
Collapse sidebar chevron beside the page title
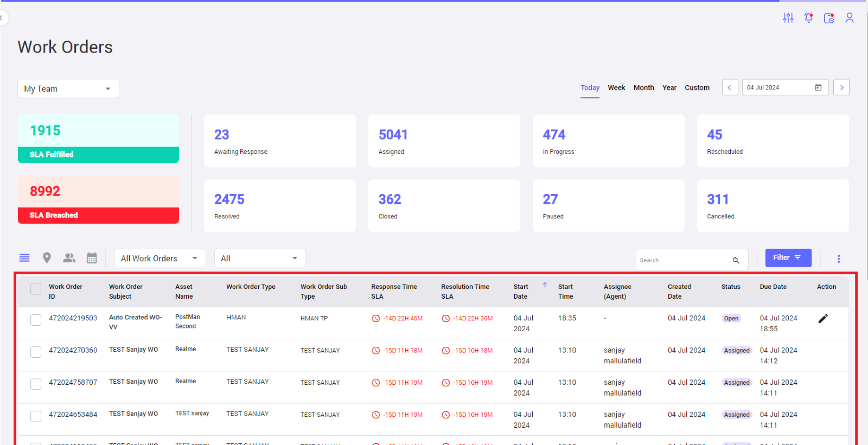tap(2, 18)
